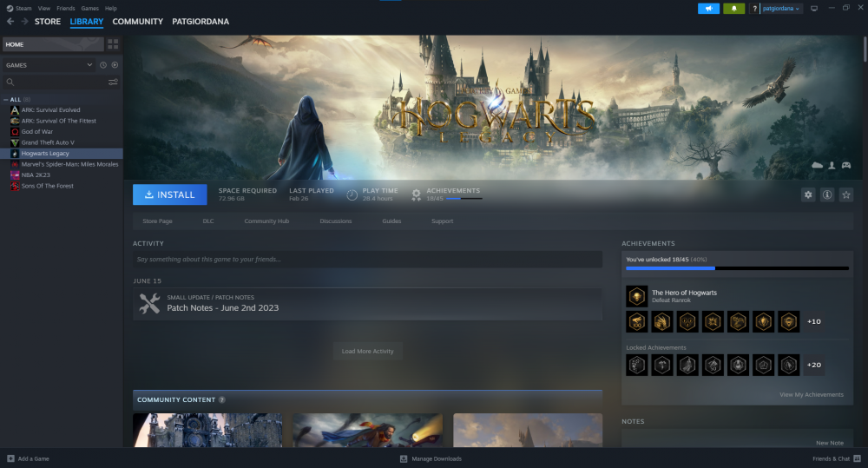Image resolution: width=868 pixels, height=468 pixels.
Task: Open game settings gear icon
Action: click(x=808, y=194)
